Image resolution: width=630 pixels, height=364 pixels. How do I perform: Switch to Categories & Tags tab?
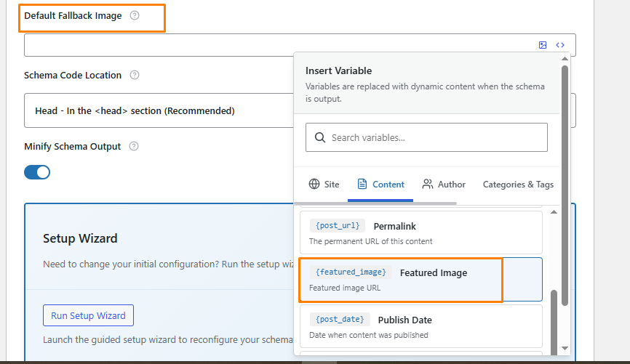pos(518,185)
